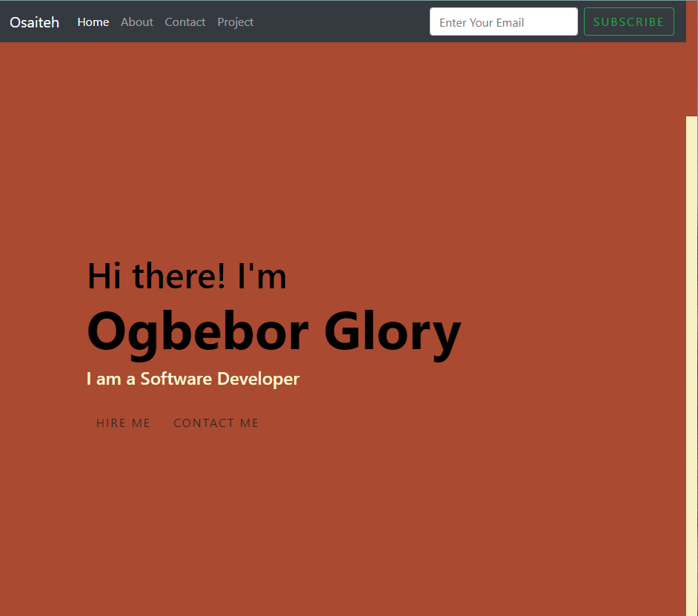
Task: Click empty navbar space left of email field
Action: click(341, 22)
